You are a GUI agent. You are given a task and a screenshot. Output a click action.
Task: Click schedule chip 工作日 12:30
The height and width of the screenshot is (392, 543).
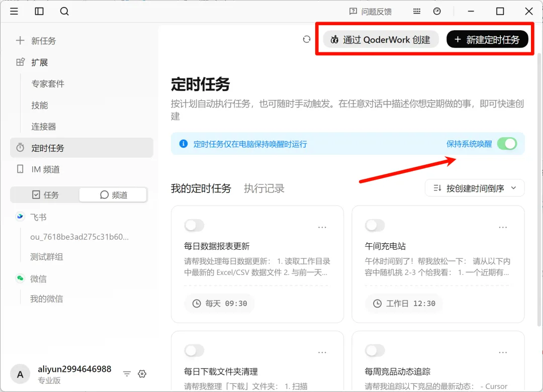tap(403, 304)
